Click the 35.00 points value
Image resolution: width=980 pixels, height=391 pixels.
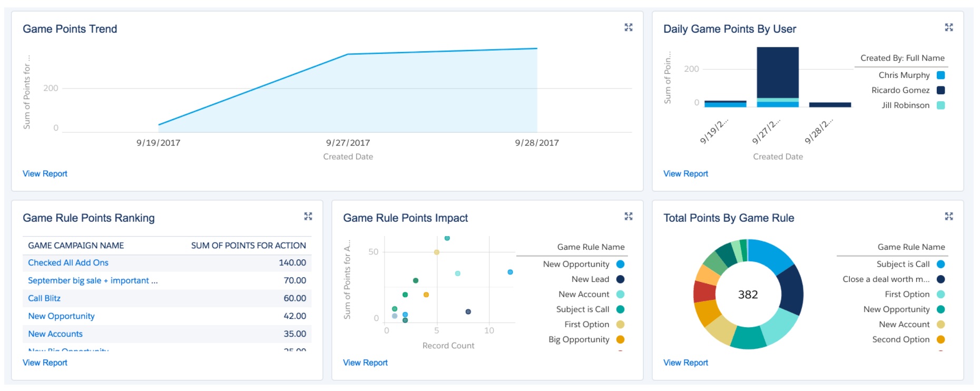click(295, 334)
